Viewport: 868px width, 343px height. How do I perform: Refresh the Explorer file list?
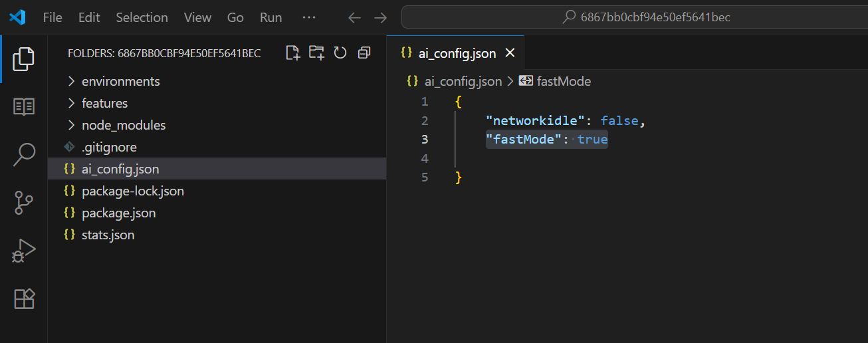pyautogui.click(x=340, y=53)
